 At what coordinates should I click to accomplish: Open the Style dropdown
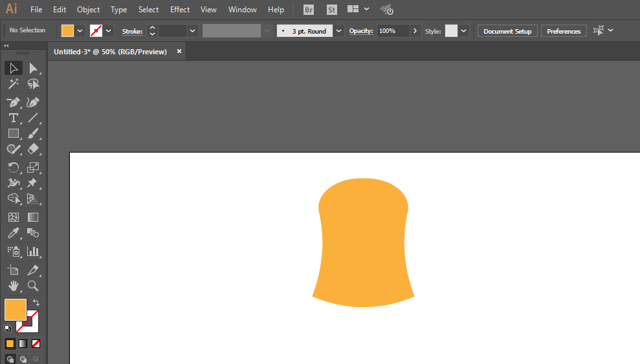pyautogui.click(x=464, y=31)
